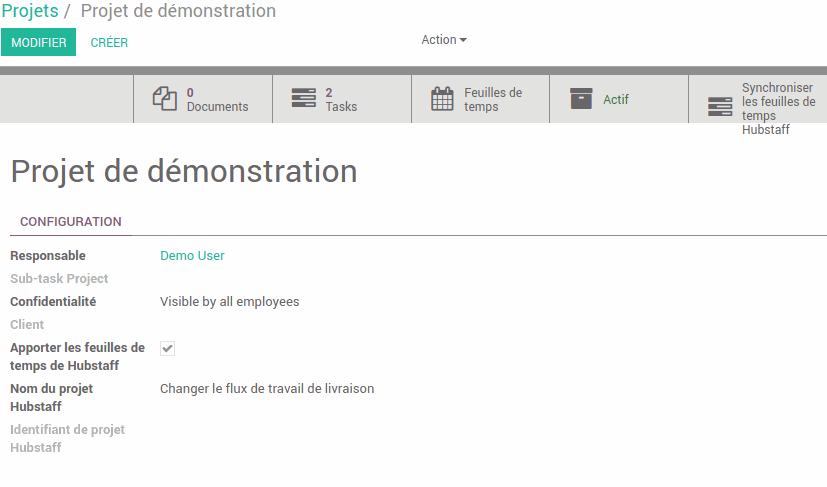The image size is (827, 487).
Task: Open the Demo User responsible link
Action: [x=192, y=255]
